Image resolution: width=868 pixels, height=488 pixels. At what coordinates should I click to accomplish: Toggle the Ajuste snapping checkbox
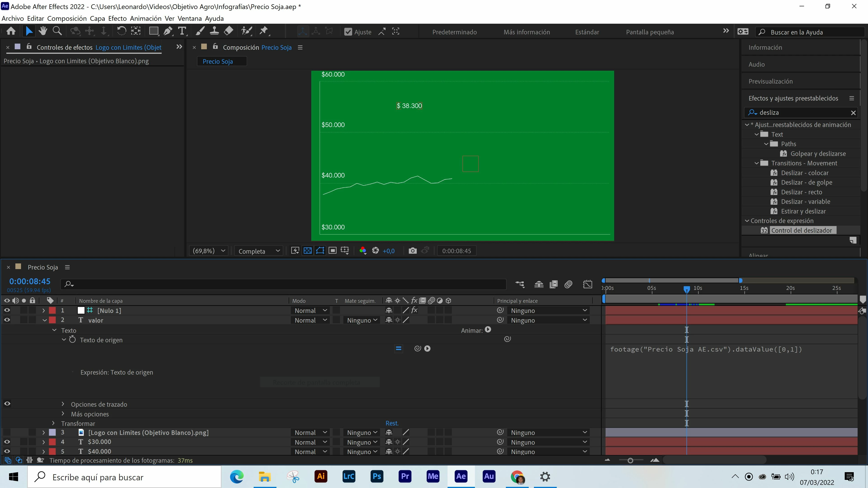[348, 32]
